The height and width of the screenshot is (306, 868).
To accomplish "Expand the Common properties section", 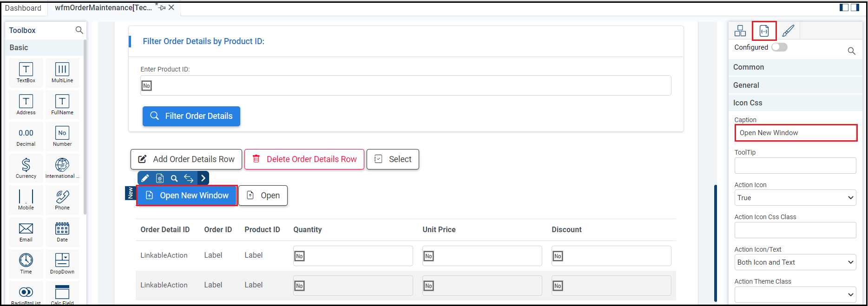I will (795, 67).
